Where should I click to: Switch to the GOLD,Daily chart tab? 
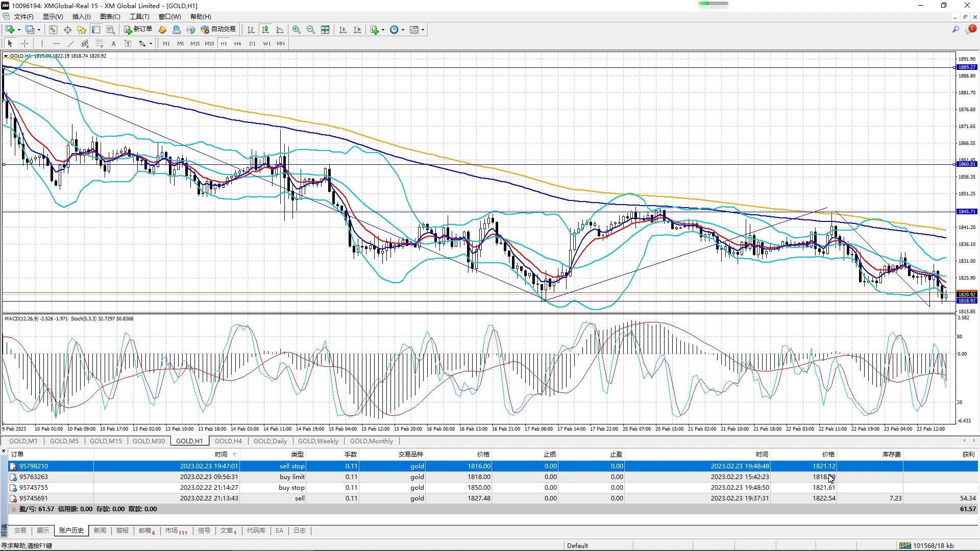pyautogui.click(x=270, y=441)
